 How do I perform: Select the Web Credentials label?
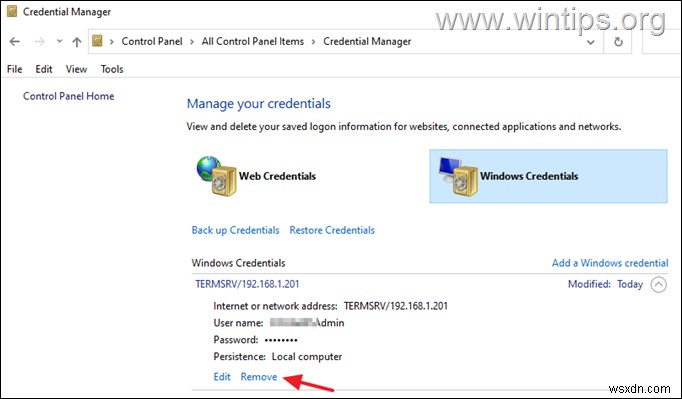[x=277, y=176]
